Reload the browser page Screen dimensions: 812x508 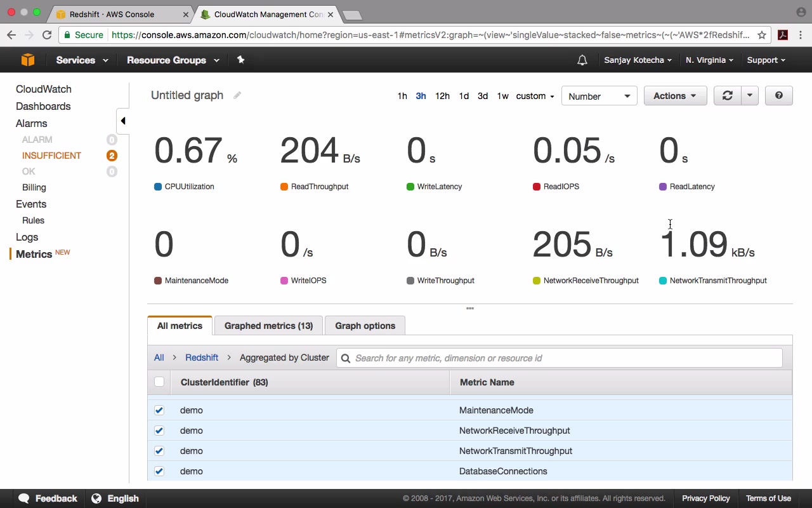click(47, 35)
